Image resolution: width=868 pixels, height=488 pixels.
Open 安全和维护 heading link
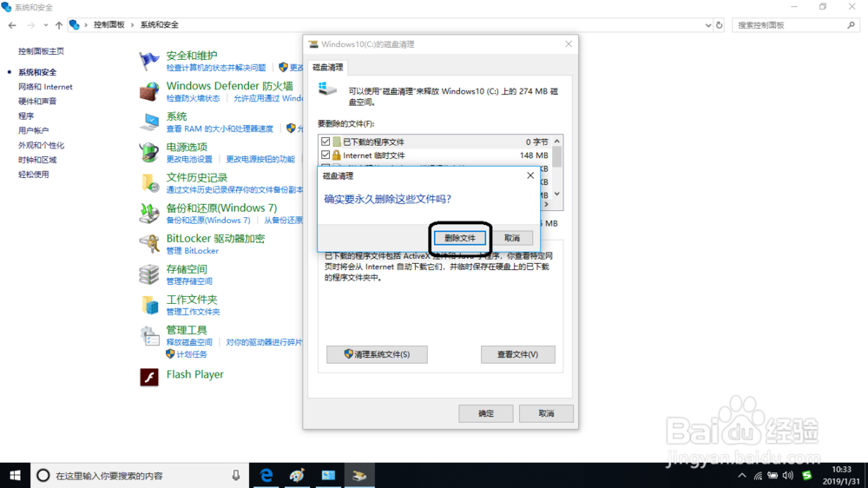(192, 56)
